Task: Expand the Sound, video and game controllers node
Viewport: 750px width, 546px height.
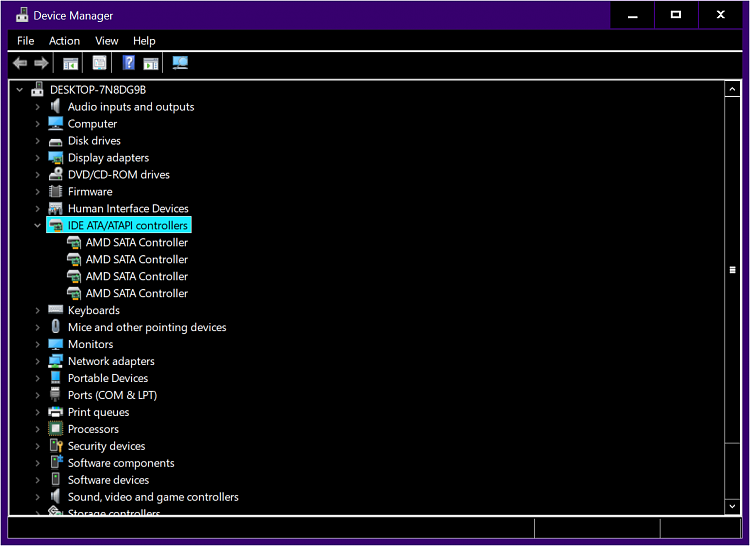Action: pos(37,497)
